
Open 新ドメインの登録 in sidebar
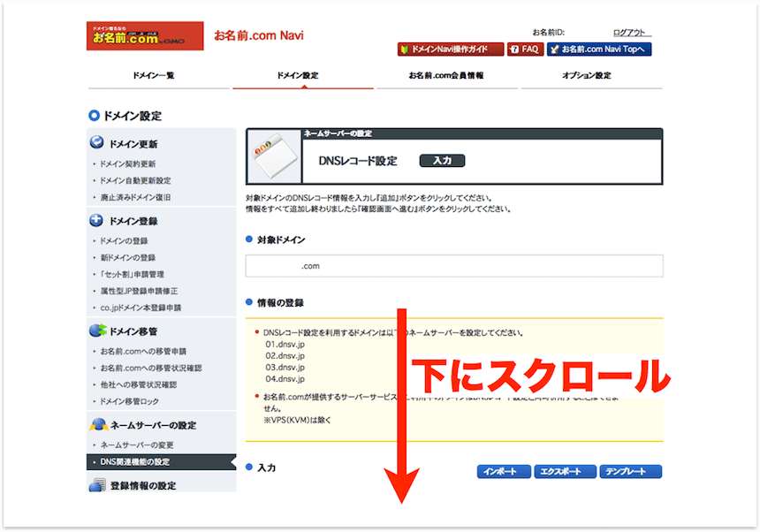click(127, 257)
